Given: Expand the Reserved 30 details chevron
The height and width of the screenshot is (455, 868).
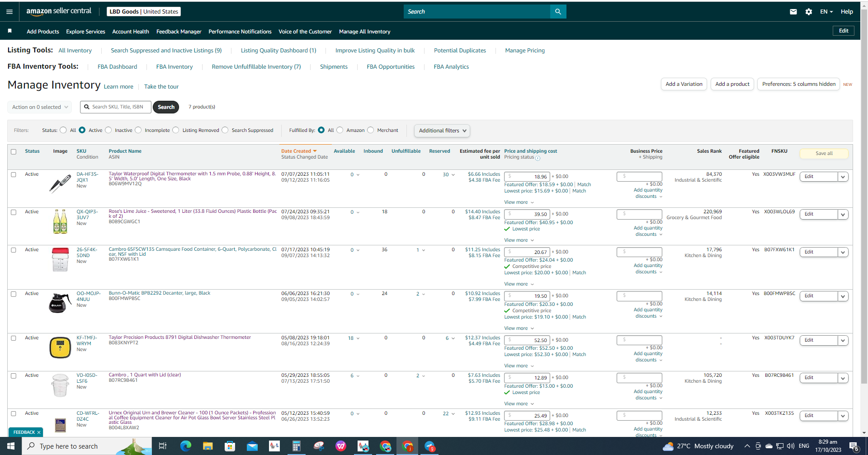Looking at the screenshot, I should tap(453, 175).
